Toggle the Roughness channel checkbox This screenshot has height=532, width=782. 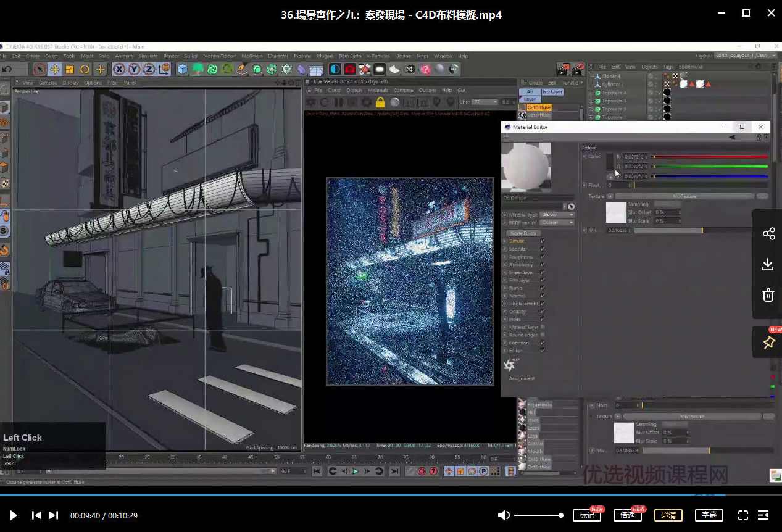click(543, 257)
